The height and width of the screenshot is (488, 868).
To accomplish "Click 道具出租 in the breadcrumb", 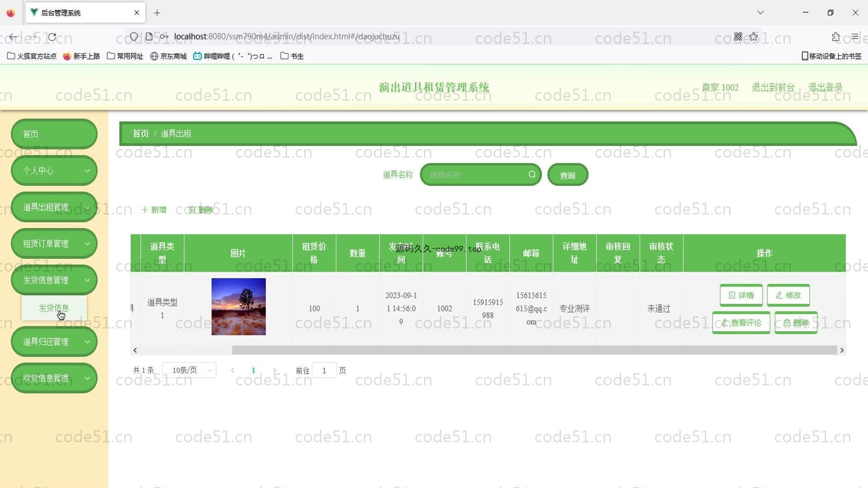I will point(176,134).
